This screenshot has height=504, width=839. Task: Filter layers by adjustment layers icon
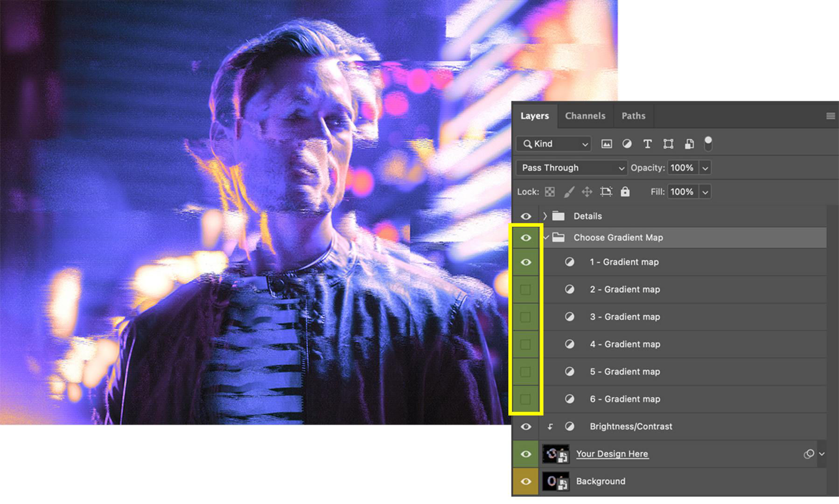coord(627,144)
